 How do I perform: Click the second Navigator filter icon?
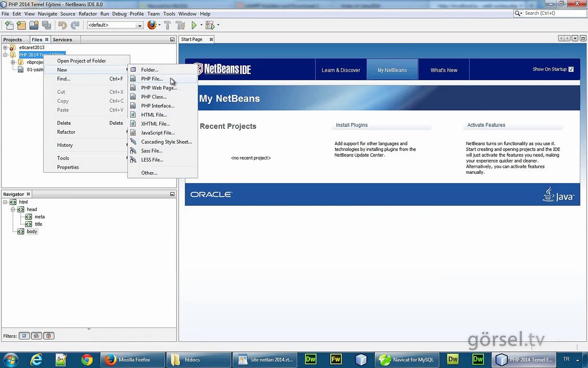click(x=36, y=336)
